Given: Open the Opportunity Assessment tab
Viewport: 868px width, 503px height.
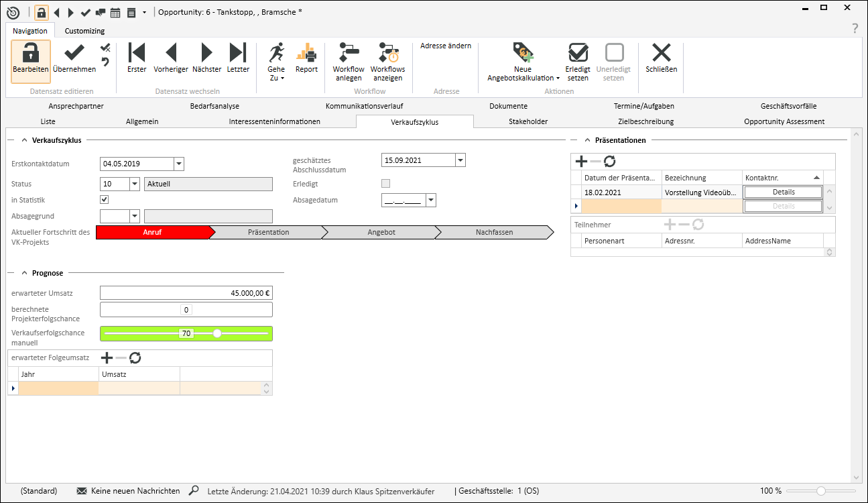Looking at the screenshot, I should click(x=784, y=121).
